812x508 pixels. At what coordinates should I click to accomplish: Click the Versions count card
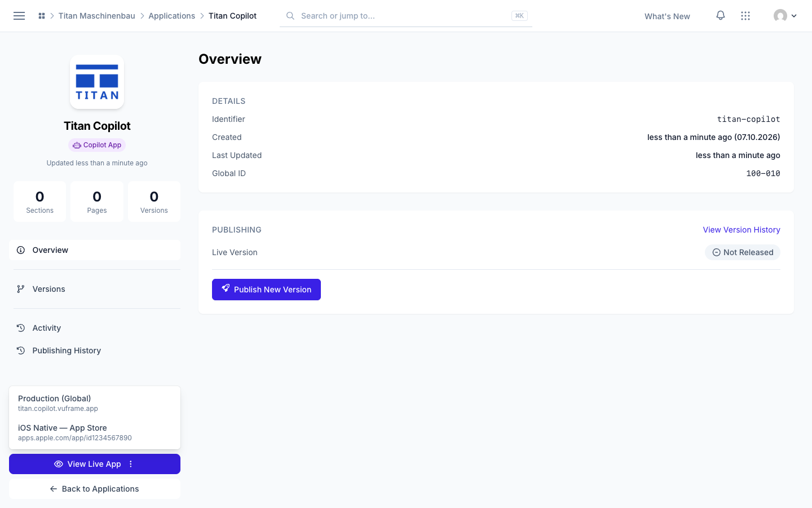pyautogui.click(x=154, y=202)
